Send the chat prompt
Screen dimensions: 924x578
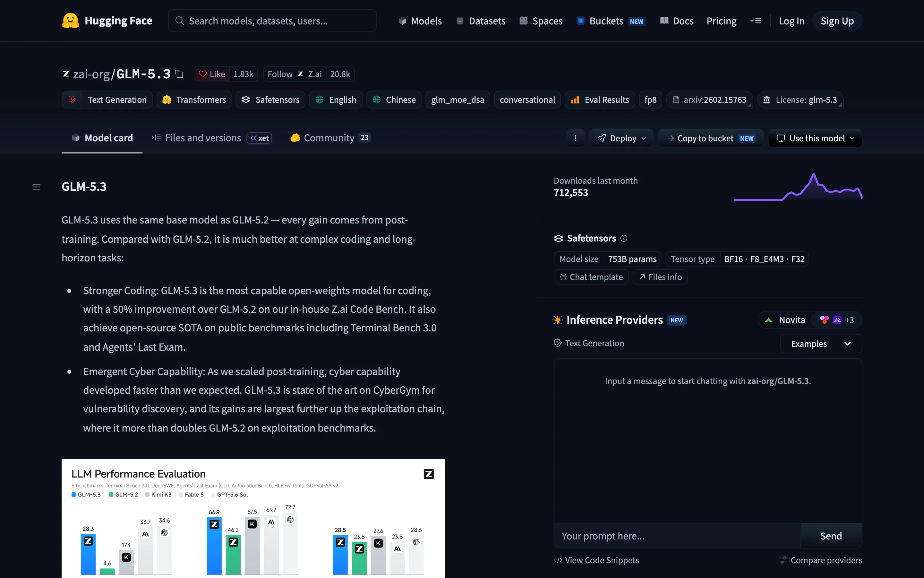coord(831,536)
